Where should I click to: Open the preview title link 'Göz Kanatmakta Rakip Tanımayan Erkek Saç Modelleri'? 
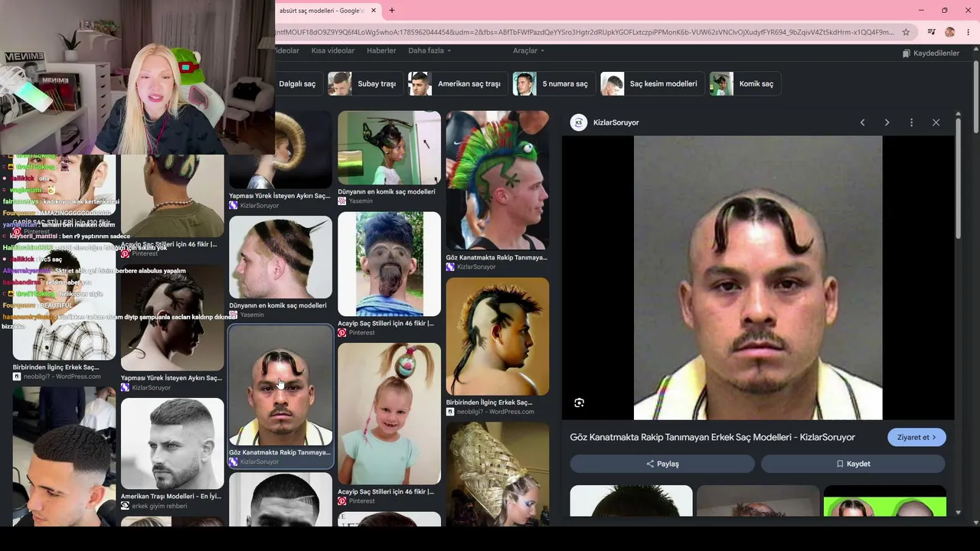(712, 437)
